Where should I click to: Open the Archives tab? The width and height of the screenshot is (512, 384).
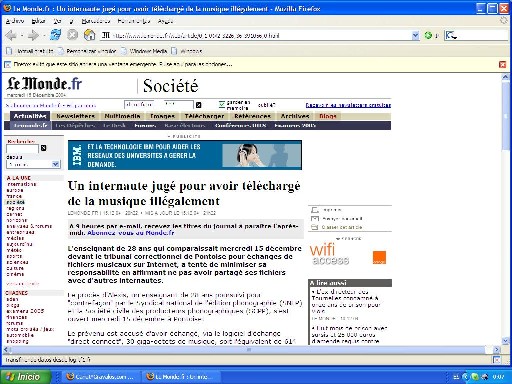coord(295,116)
